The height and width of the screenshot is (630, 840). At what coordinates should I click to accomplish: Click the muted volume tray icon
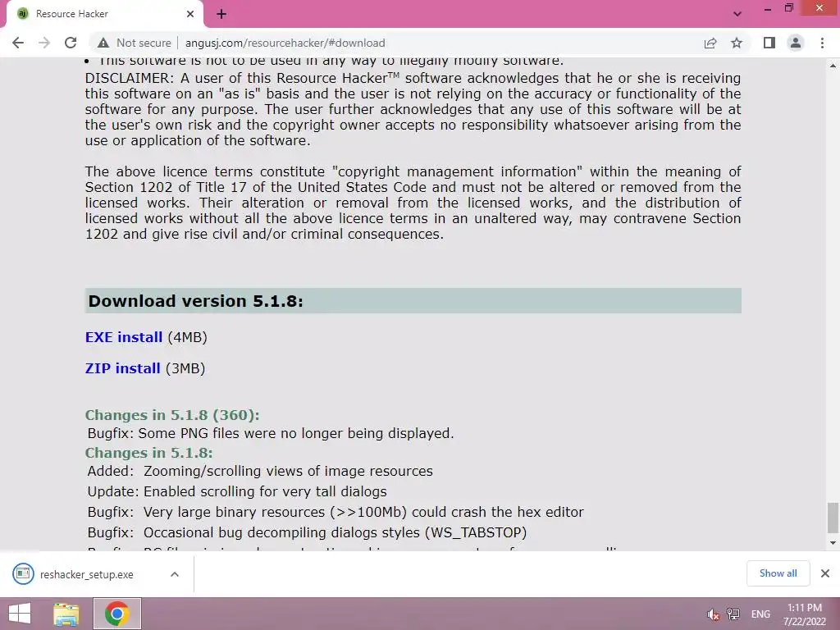tap(713, 614)
